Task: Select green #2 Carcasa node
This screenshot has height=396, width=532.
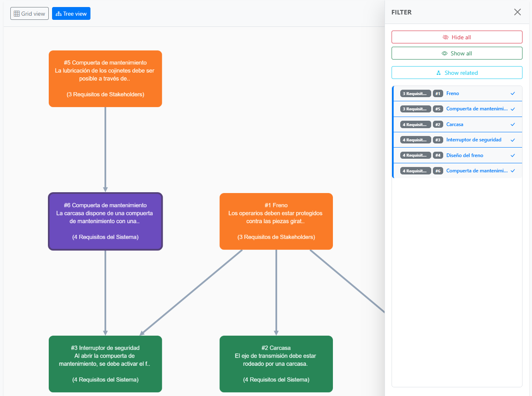Action: [x=276, y=364]
